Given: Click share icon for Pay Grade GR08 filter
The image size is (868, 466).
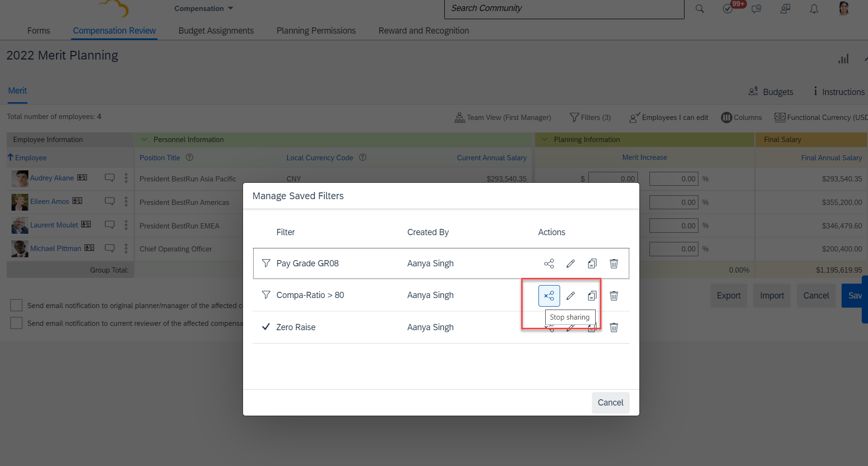Looking at the screenshot, I should coord(549,263).
